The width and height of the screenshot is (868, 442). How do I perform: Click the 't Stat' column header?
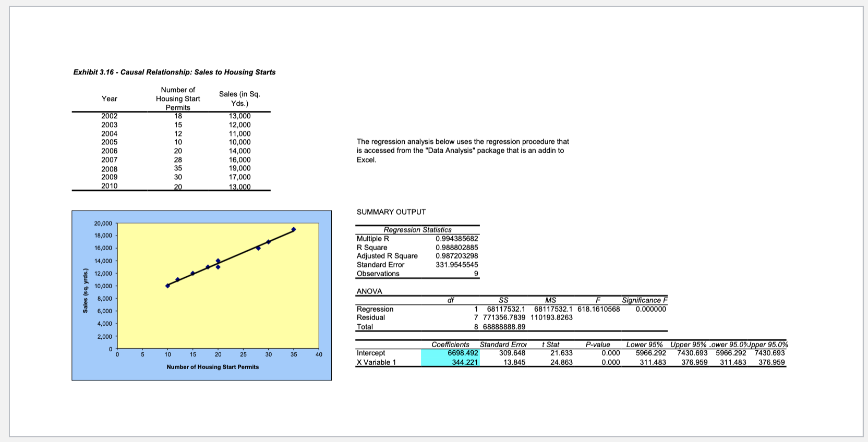click(551, 345)
